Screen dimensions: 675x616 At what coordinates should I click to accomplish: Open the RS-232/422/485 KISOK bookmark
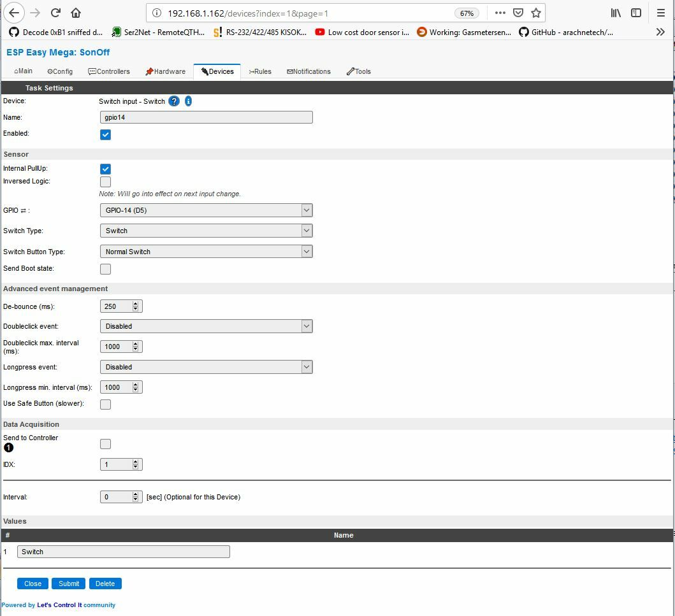coord(261,32)
